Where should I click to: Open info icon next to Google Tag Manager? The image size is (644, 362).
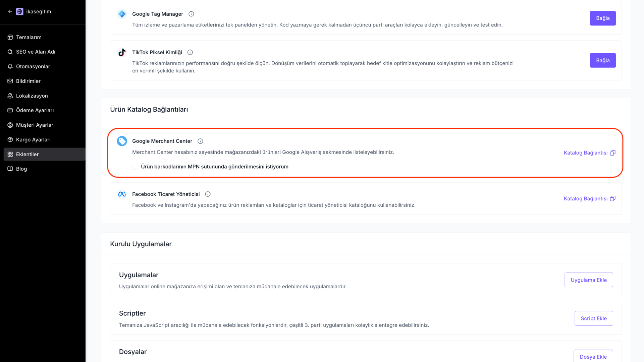(191, 14)
